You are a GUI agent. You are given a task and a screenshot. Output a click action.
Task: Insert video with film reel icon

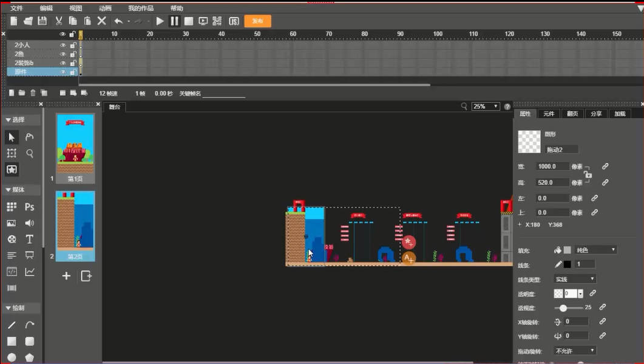point(12,239)
